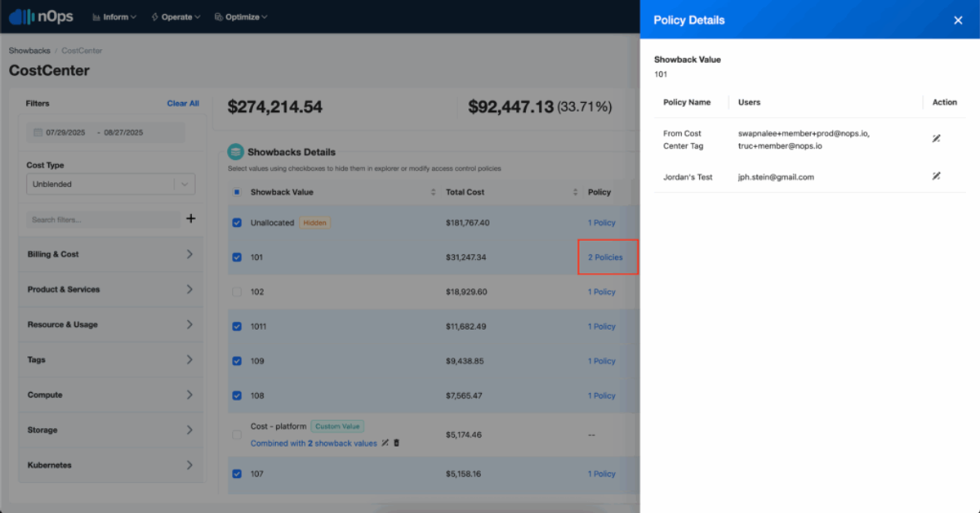This screenshot has width=980, height=513.
Task: Go to Showbacks breadcrumb
Action: [x=28, y=51]
